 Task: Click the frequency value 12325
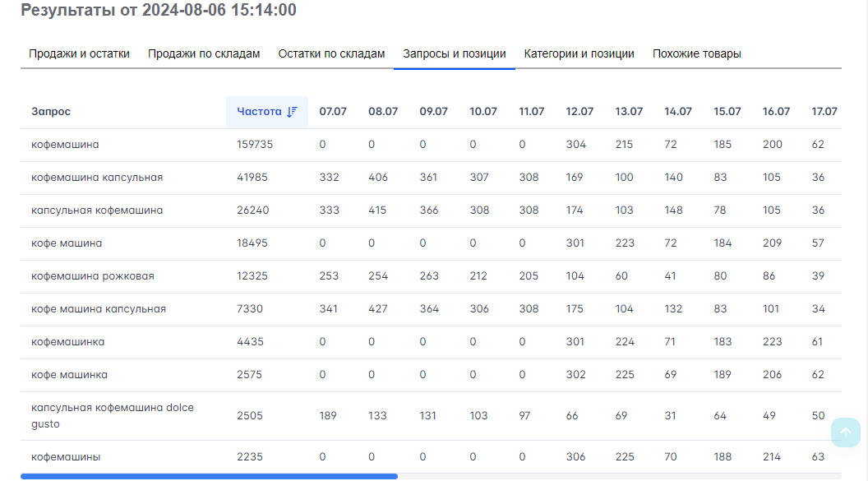[252, 276]
